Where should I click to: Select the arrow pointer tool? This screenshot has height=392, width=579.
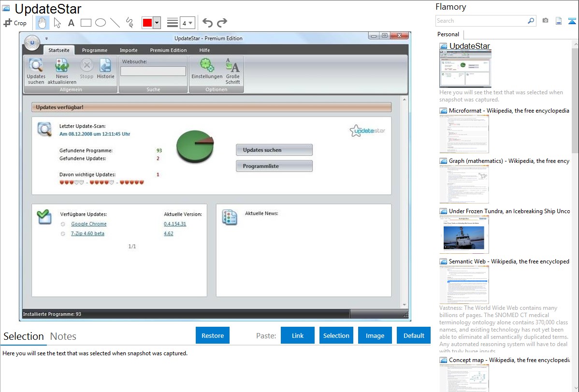pos(57,23)
